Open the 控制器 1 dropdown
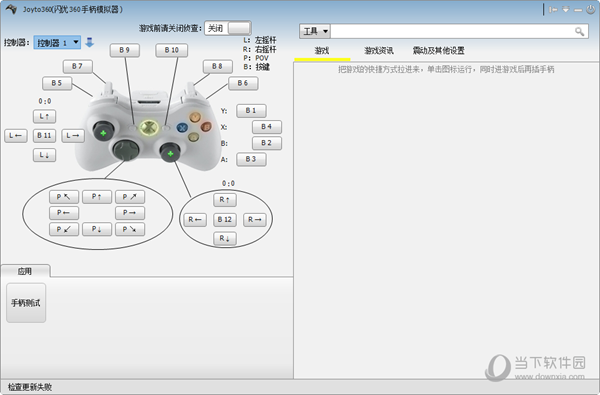Image resolution: width=600 pixels, height=395 pixels. [x=57, y=42]
